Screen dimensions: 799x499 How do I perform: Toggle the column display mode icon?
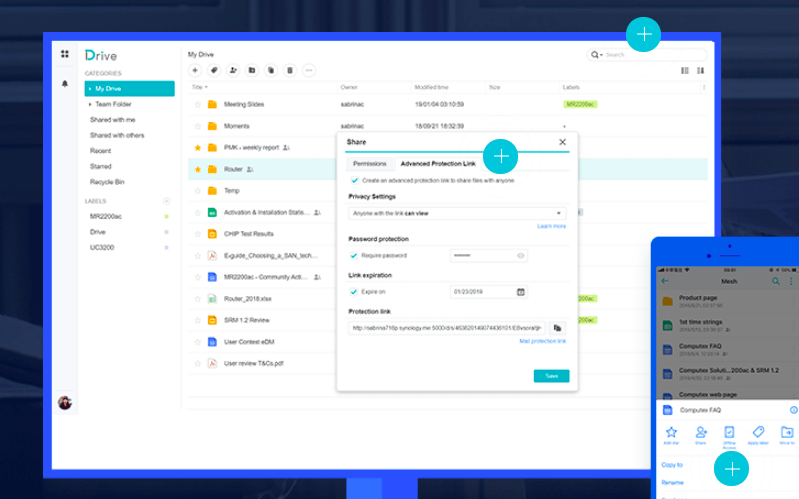[685, 71]
